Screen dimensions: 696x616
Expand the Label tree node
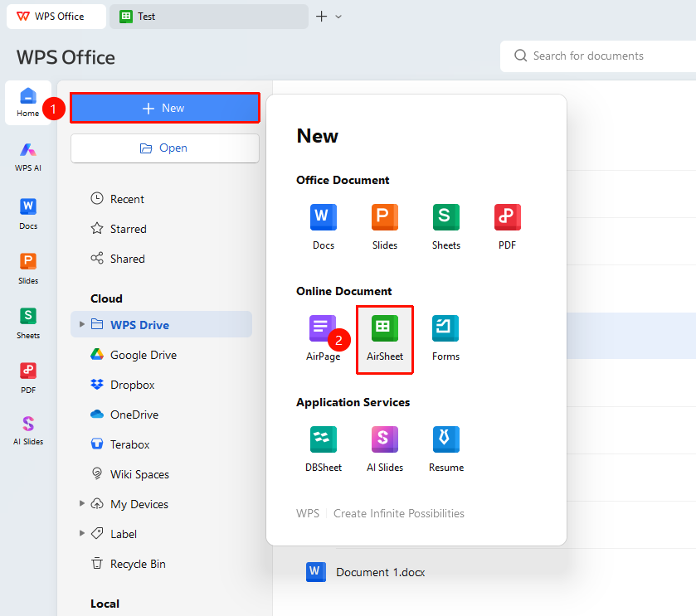[81, 533]
